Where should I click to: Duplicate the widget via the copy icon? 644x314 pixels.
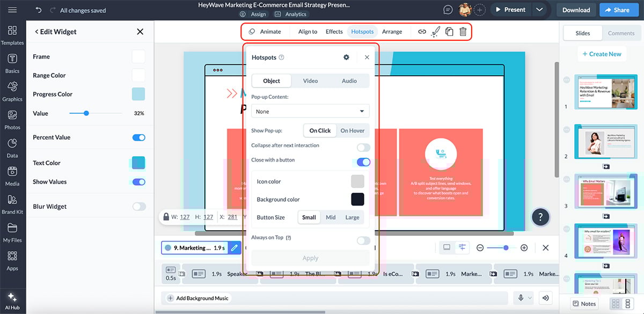point(449,32)
